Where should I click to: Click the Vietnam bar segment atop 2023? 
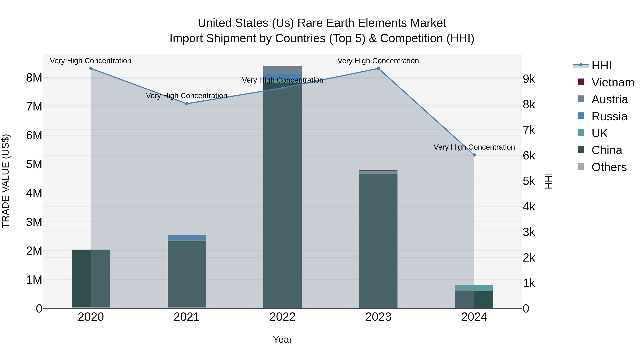coord(378,171)
